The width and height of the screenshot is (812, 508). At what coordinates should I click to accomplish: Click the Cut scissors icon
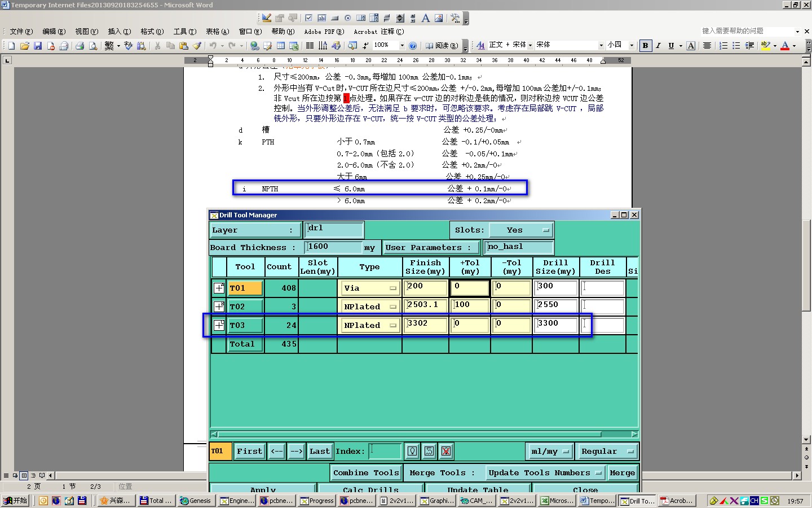click(157, 46)
